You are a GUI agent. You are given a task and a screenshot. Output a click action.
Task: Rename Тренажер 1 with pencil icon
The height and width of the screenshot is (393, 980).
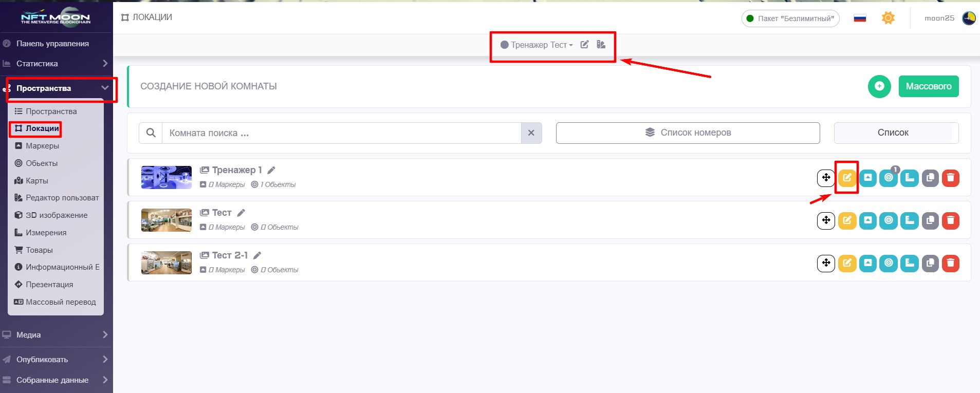pyautogui.click(x=271, y=170)
